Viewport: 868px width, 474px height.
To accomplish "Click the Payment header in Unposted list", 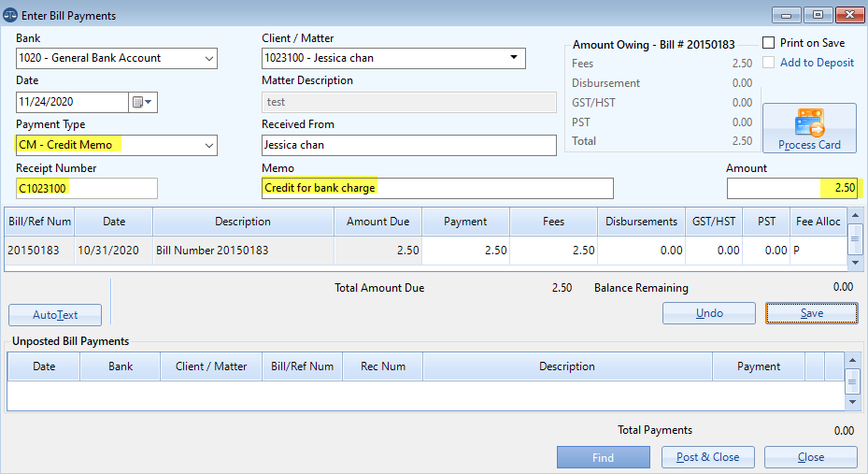I will point(759,366).
